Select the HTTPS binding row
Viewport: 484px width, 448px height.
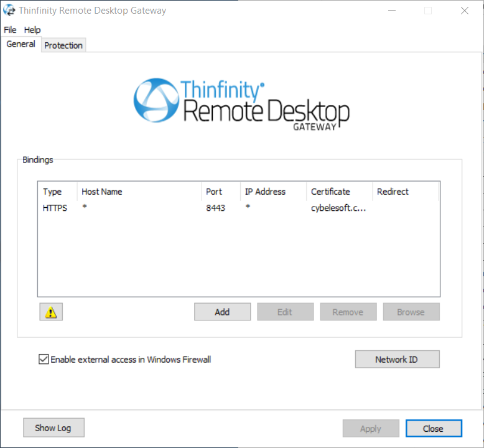[x=238, y=208]
